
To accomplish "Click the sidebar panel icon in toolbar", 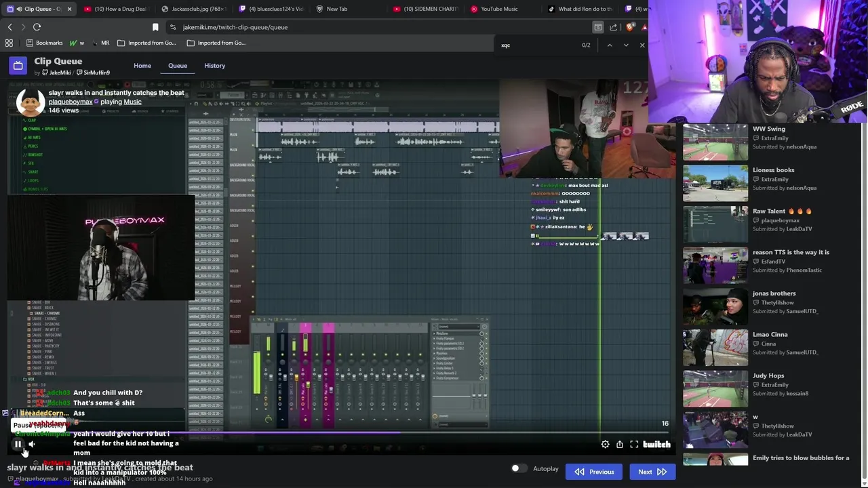I will coord(597,27).
